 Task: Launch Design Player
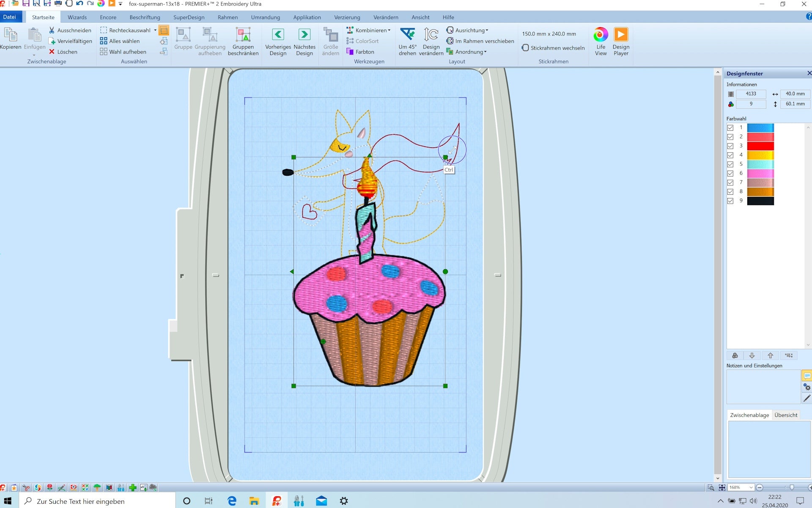621,41
